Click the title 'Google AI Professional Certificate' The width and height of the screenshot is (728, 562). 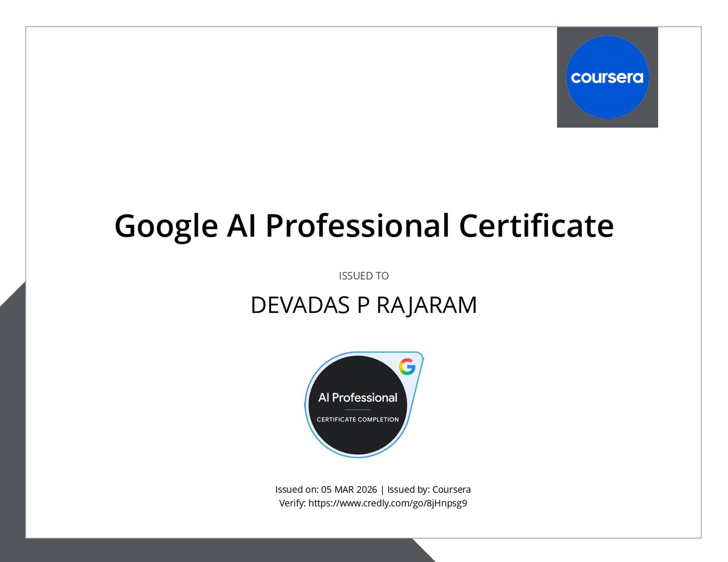click(364, 226)
